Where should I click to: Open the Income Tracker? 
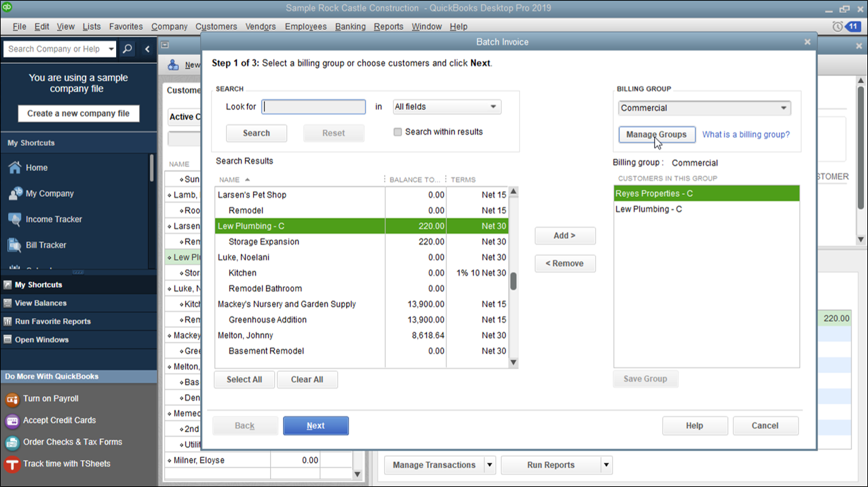[54, 219]
